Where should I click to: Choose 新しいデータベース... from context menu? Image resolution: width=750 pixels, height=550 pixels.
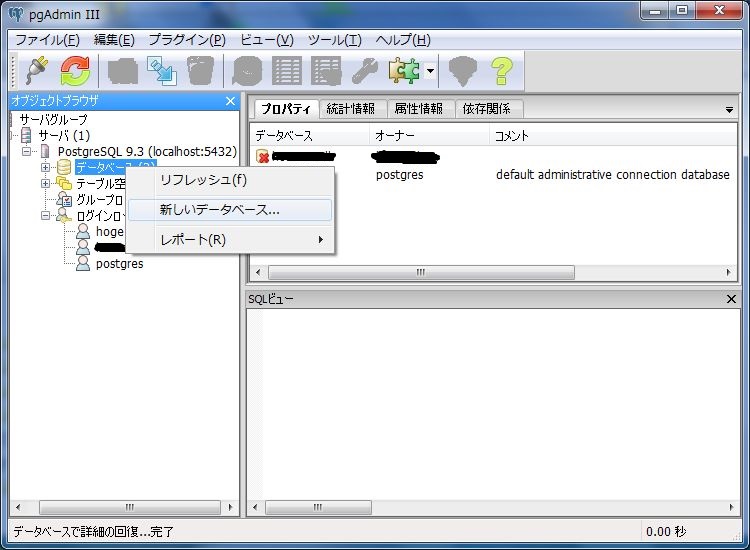click(x=230, y=209)
